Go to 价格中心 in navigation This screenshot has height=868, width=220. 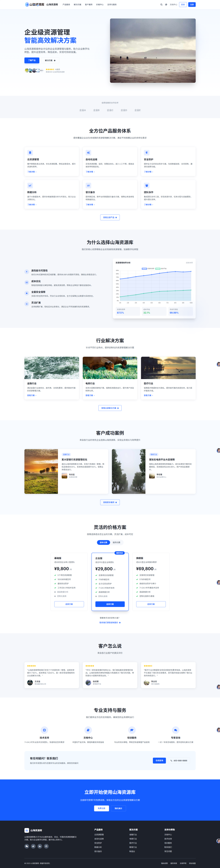pos(100,5)
